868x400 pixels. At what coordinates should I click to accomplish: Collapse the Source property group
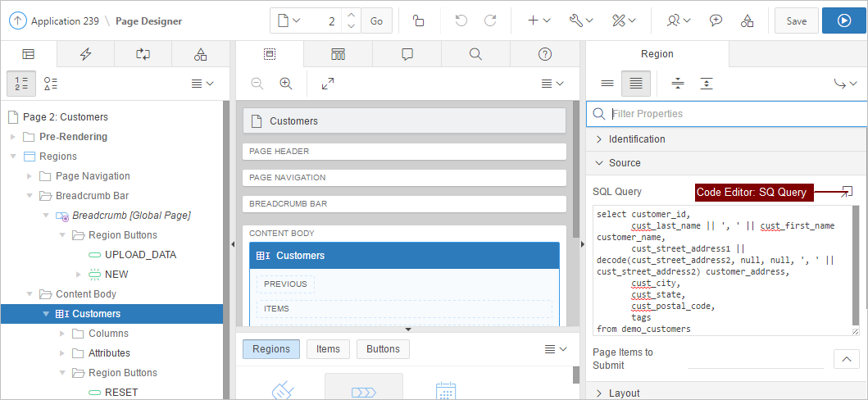click(x=599, y=163)
